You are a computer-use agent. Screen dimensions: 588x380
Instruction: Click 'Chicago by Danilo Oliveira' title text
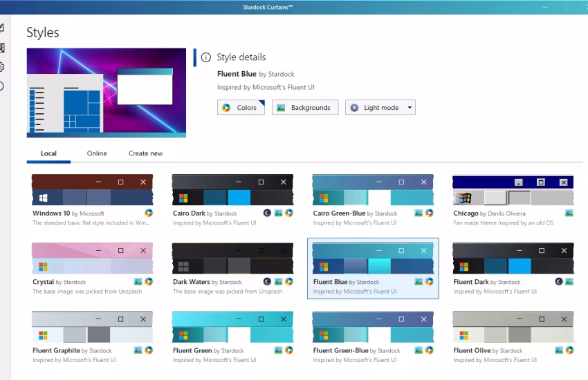pos(489,213)
